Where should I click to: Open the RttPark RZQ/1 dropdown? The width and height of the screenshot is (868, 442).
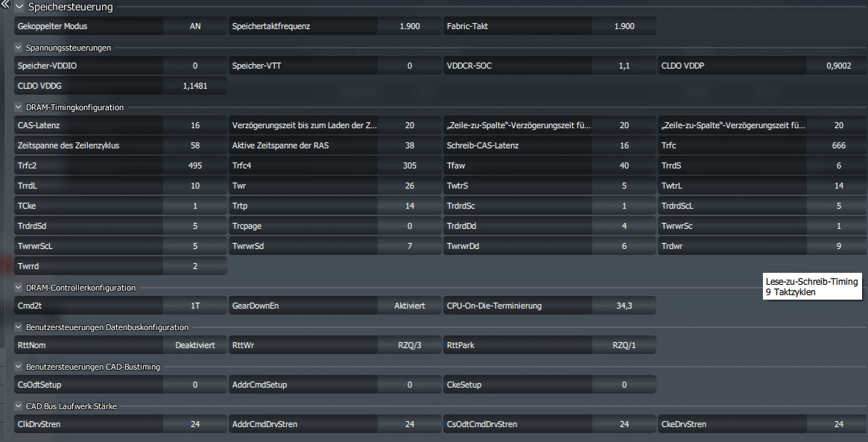tap(624, 345)
